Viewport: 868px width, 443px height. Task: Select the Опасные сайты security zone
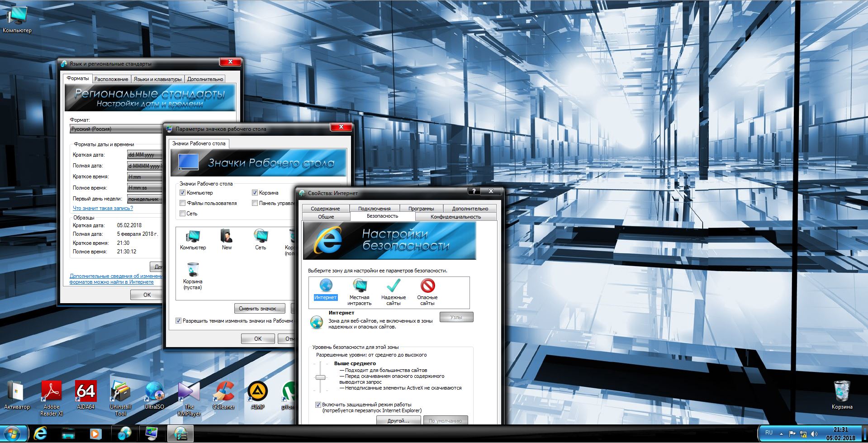click(427, 292)
